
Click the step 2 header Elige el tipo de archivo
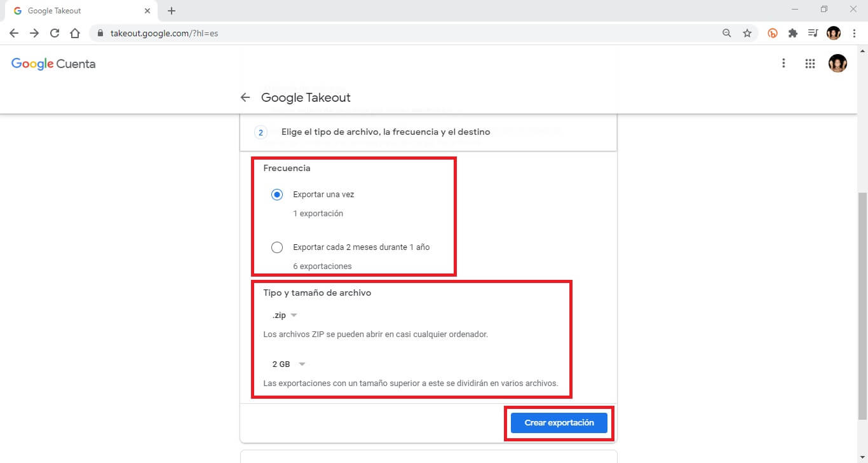point(428,132)
